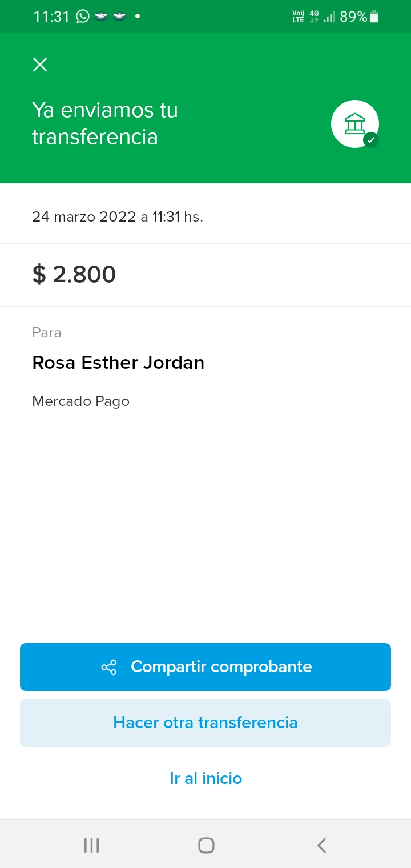Tap the first handshake notification icon
This screenshot has width=411, height=868.
(x=101, y=17)
